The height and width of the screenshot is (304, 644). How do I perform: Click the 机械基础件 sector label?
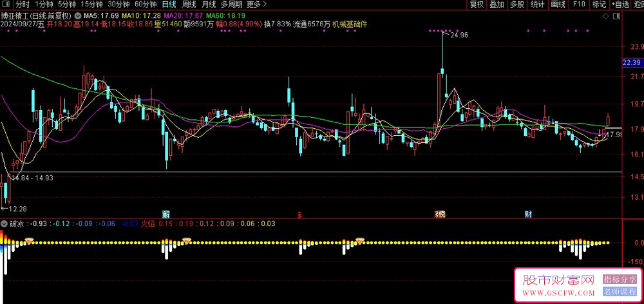350,24
